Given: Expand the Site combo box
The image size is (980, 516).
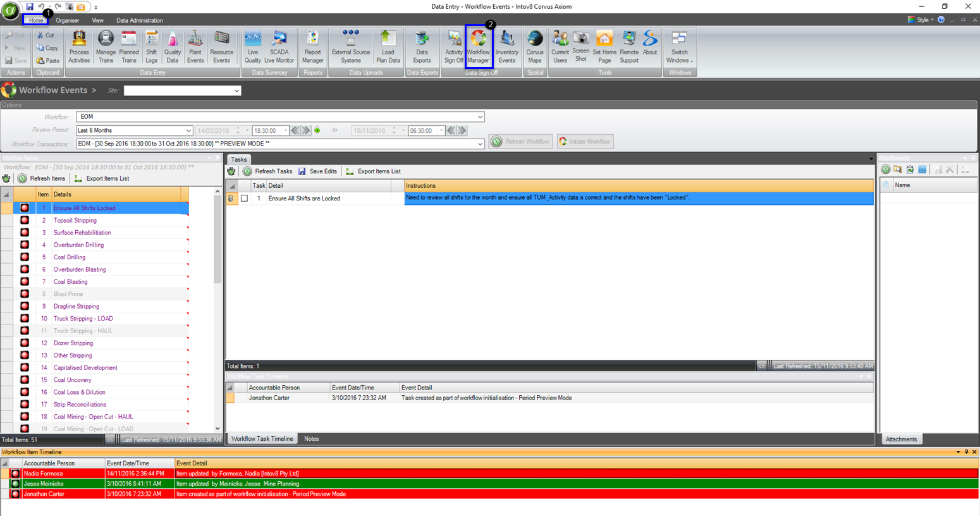Looking at the screenshot, I should click(x=236, y=91).
